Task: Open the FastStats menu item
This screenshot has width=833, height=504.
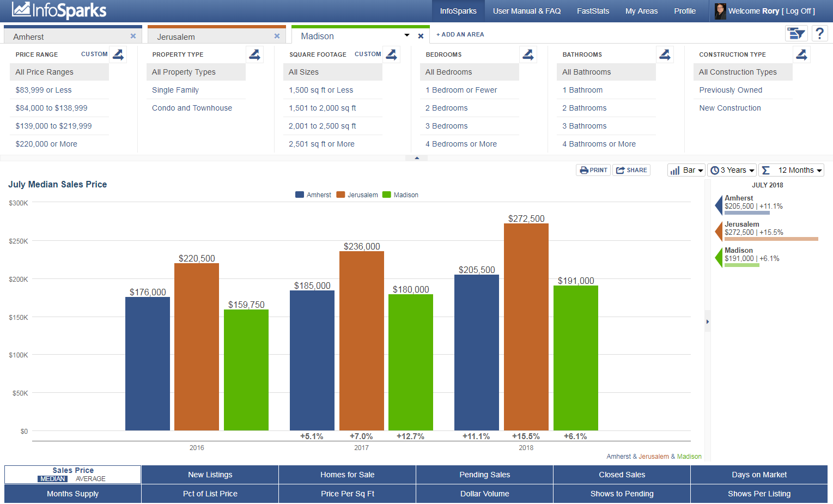Action: [x=593, y=11]
